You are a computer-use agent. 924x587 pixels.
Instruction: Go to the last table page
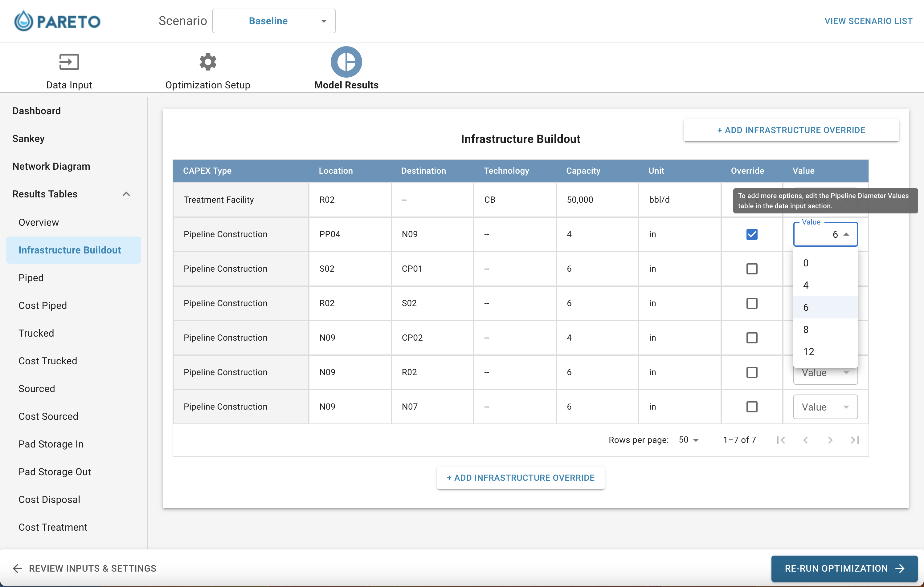pos(855,440)
